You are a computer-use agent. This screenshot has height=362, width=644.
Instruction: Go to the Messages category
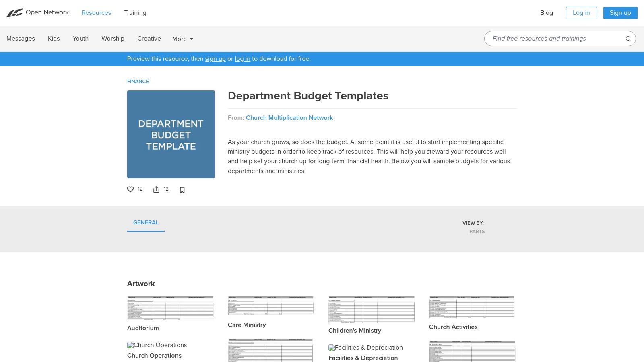click(x=21, y=39)
